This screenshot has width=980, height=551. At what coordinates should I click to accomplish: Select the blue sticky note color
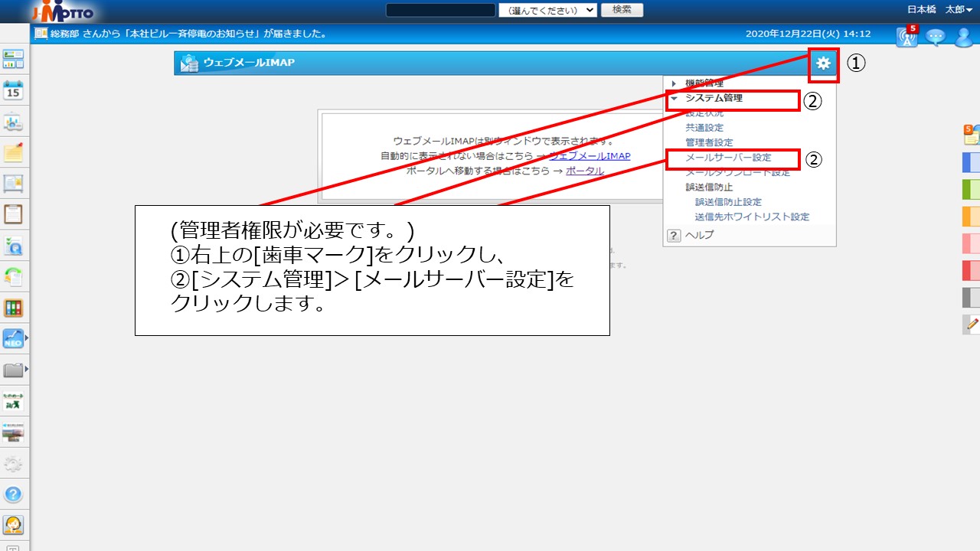[971, 162]
